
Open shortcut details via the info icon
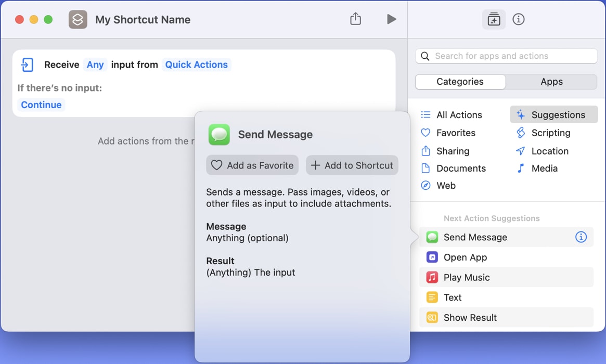pos(519,19)
